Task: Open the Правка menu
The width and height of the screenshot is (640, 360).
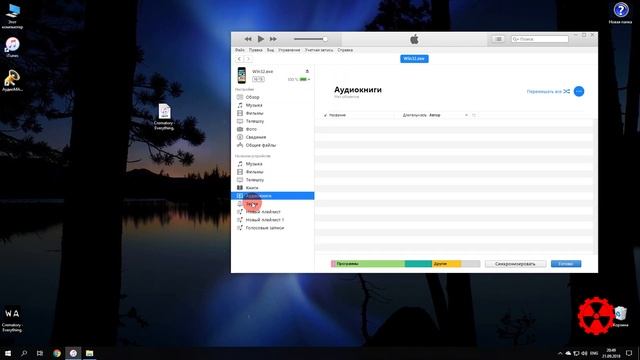Action: click(x=256, y=50)
